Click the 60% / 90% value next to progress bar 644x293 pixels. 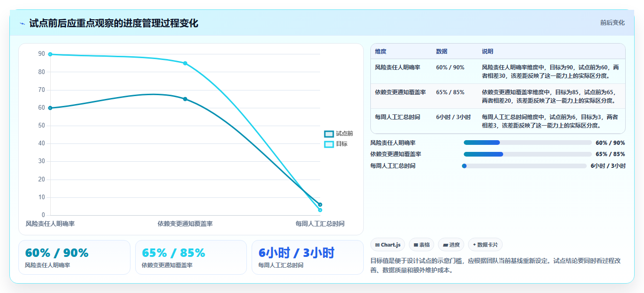pos(610,143)
